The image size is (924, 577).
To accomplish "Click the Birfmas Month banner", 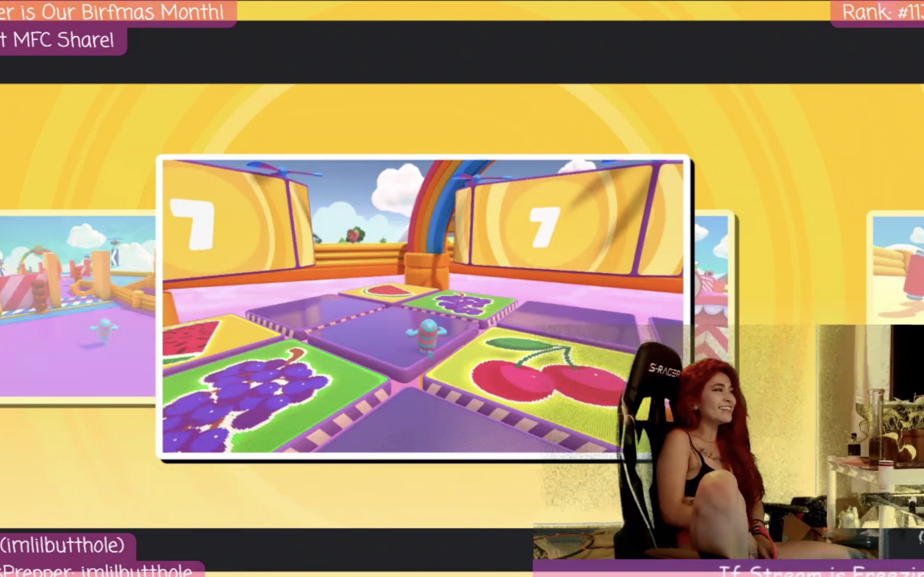I will click(114, 12).
